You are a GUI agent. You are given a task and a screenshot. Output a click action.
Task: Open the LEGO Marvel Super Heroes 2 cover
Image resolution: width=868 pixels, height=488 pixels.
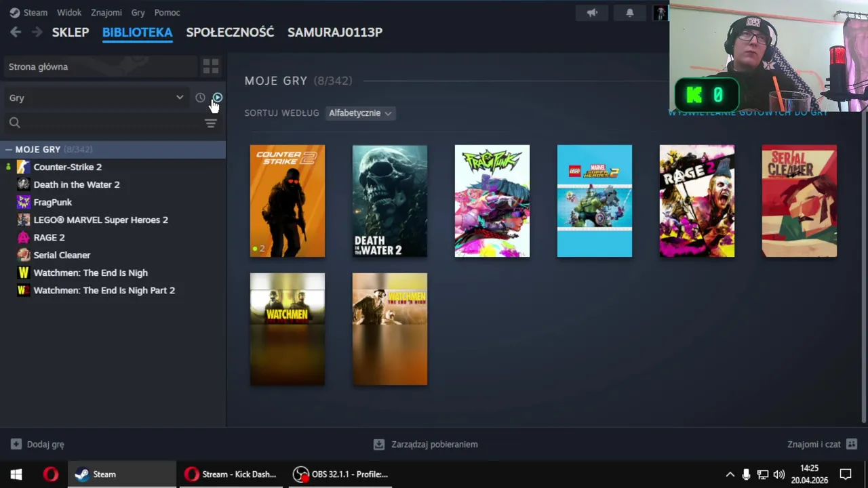click(x=595, y=201)
